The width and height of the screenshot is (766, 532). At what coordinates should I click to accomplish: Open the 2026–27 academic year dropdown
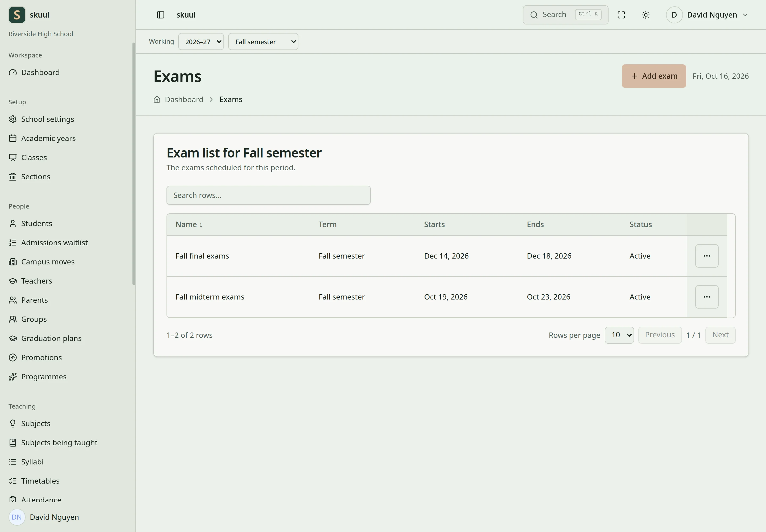pos(201,42)
